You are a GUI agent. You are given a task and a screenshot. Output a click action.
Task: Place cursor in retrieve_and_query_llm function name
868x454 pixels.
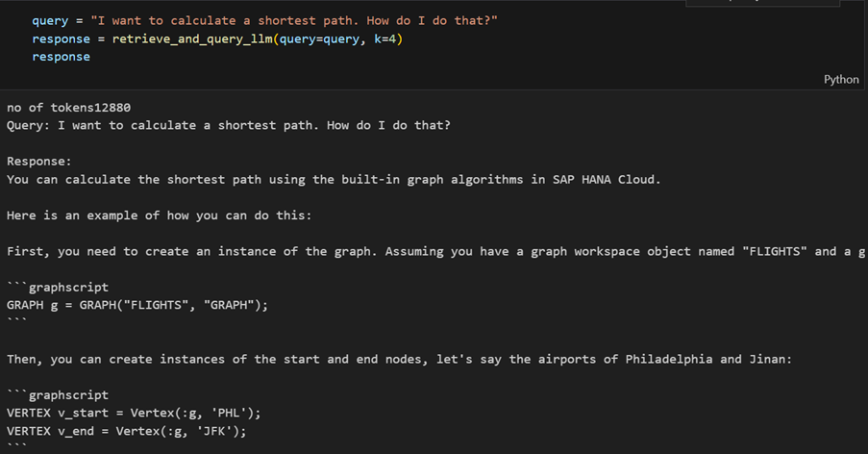pyautogui.click(x=192, y=38)
